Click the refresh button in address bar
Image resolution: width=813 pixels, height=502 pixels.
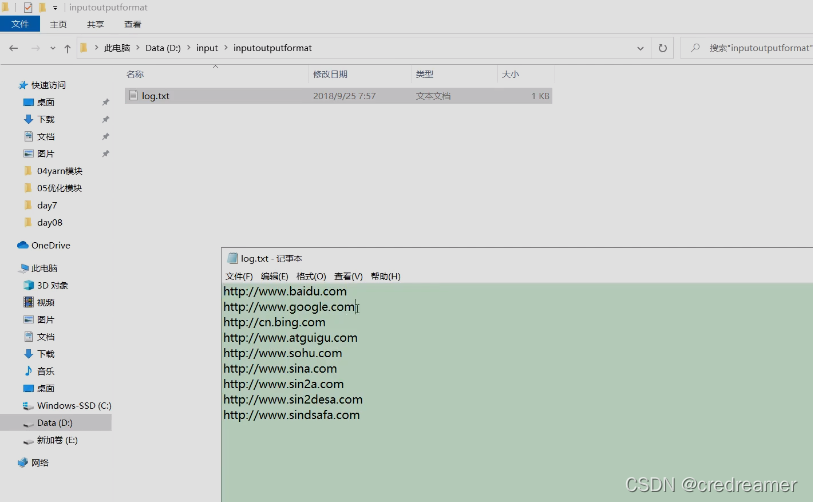663,48
